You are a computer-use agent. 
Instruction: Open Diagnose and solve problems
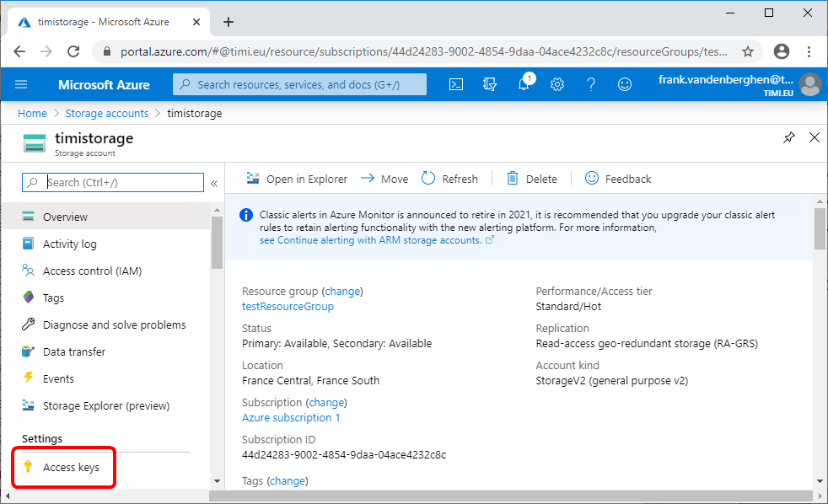(x=105, y=324)
